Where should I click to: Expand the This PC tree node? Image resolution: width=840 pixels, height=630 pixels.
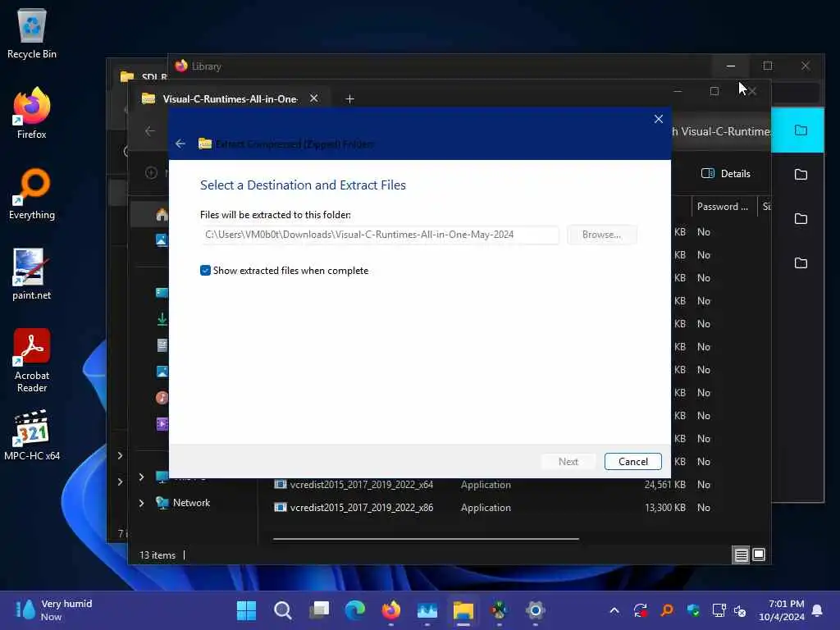141,477
